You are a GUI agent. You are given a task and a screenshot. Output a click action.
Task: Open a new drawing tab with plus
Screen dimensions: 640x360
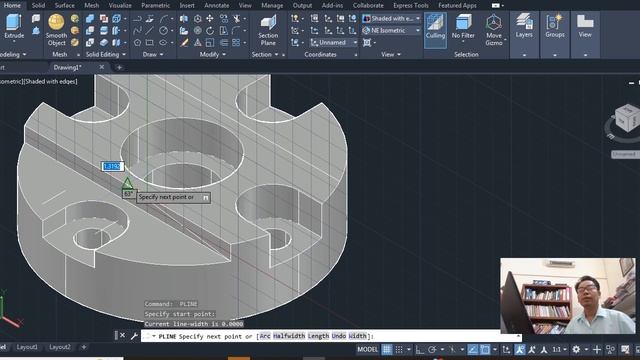point(119,67)
